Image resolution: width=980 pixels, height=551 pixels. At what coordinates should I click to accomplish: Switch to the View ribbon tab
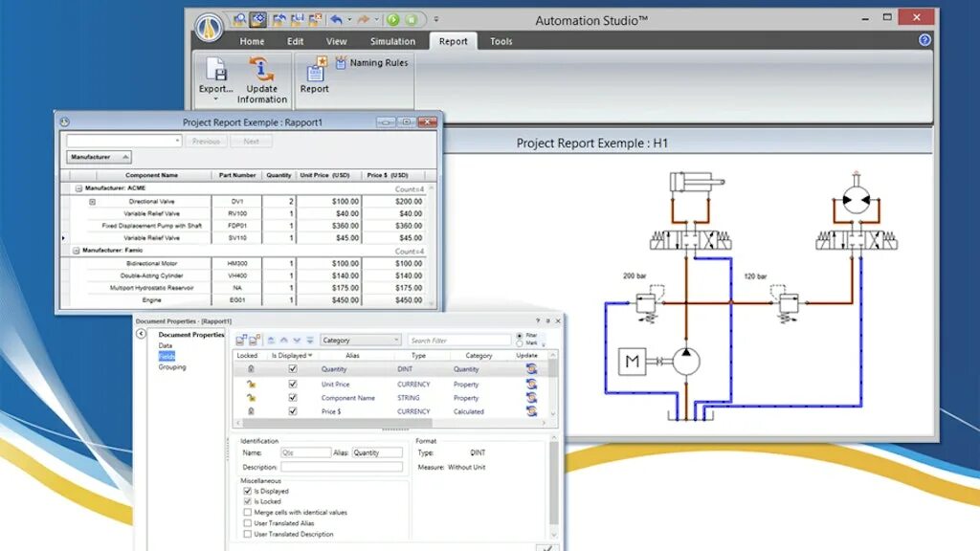coord(336,41)
